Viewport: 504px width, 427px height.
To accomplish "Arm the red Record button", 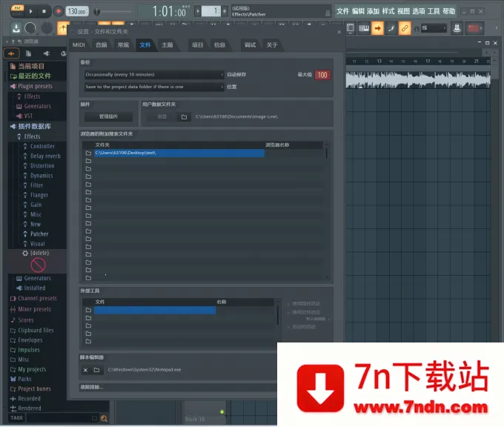I will pos(58,11).
